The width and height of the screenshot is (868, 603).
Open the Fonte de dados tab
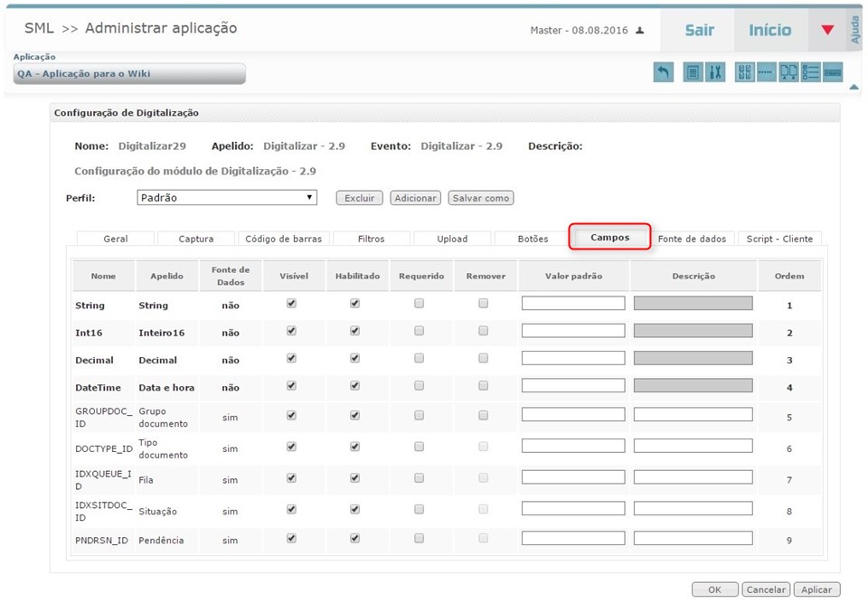click(692, 239)
